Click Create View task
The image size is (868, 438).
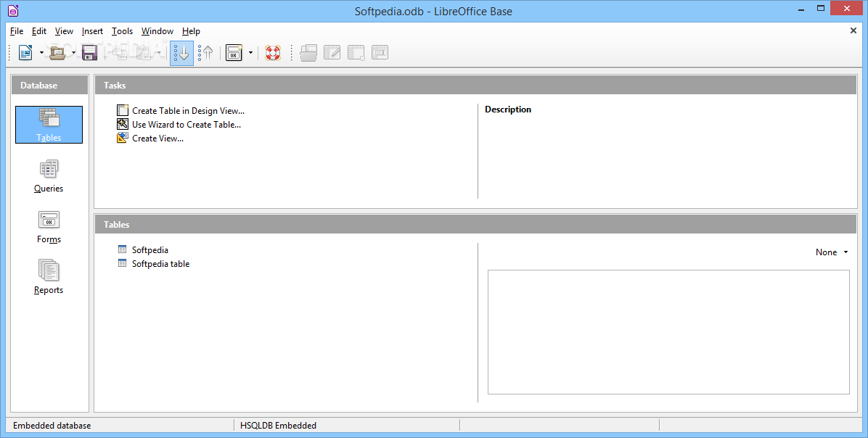click(x=150, y=139)
